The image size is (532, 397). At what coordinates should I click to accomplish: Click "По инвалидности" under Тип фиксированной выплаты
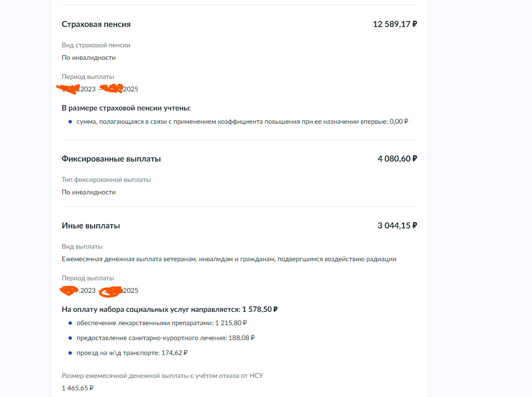[88, 192]
